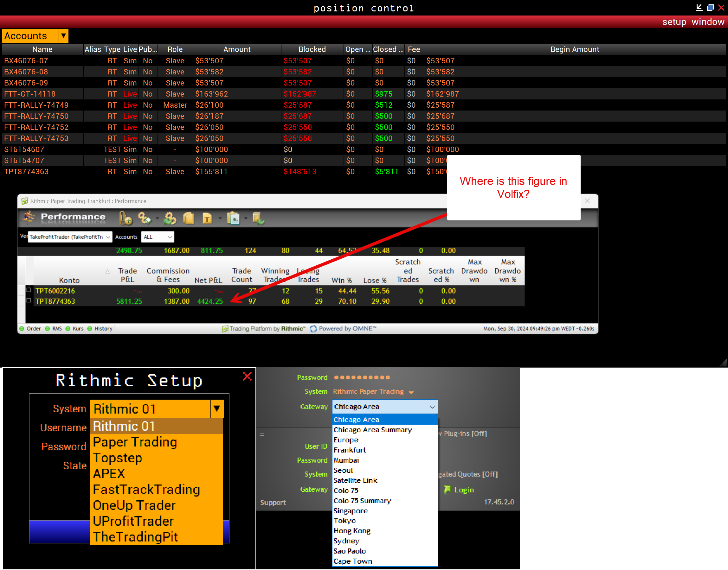The height and width of the screenshot is (570, 728).
Task: Click the hurdler Performance logo icon
Action: coord(29,218)
